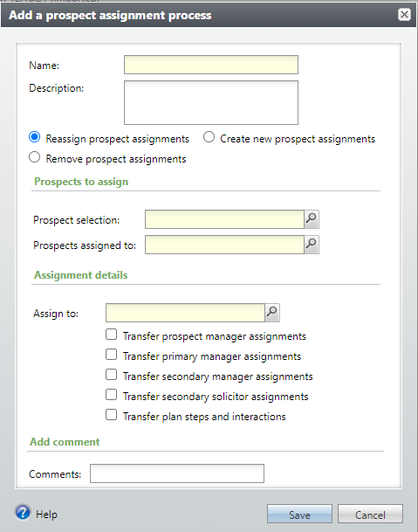Select Create new prospect assignments option
This screenshot has width=418, height=532.
tap(209, 137)
